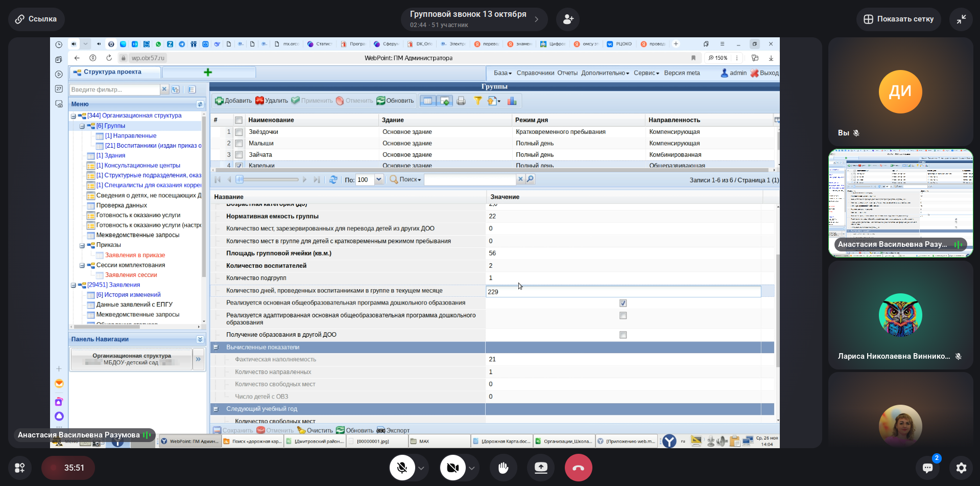Screen dimensions: 980x486
Task: Start sharing your screen
Action: tap(541, 468)
